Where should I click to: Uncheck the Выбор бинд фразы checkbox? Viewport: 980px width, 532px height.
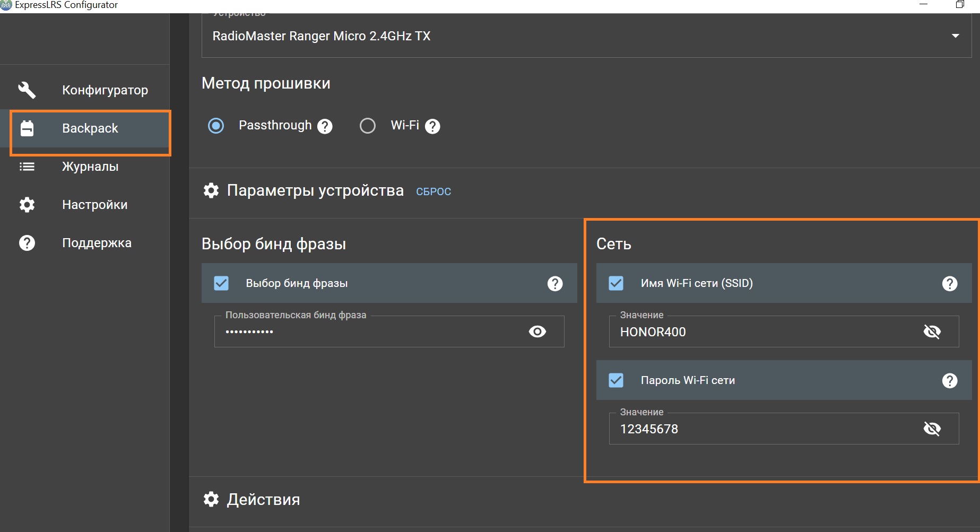(221, 283)
